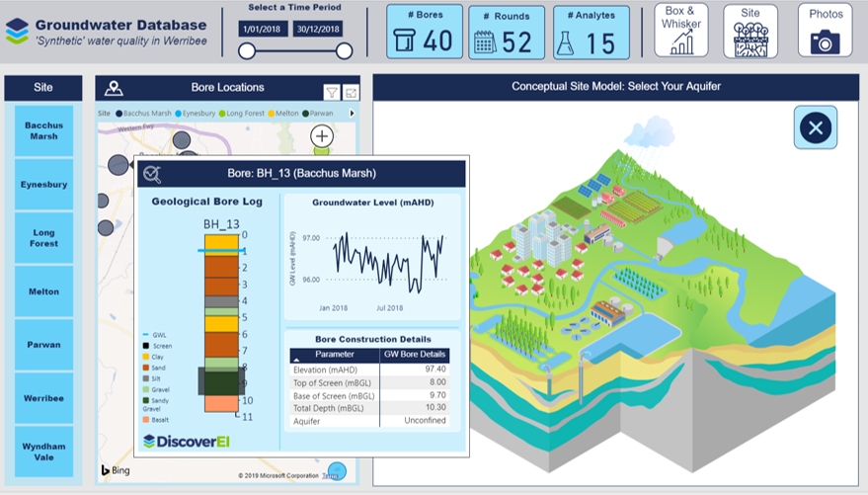Click the camera icon under Photos
The image size is (868, 495).
(x=825, y=42)
